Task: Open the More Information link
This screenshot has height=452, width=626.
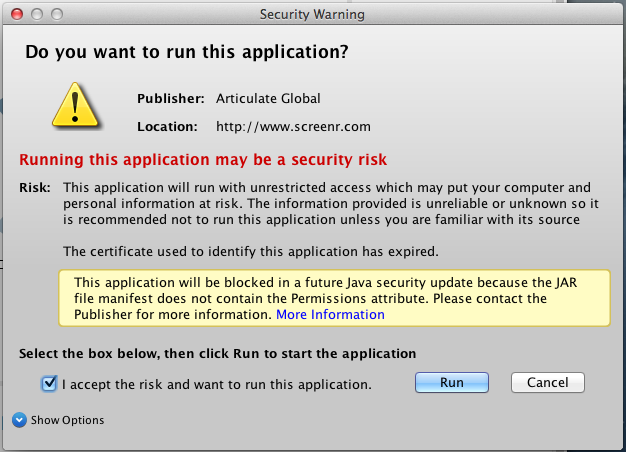Action: point(330,314)
